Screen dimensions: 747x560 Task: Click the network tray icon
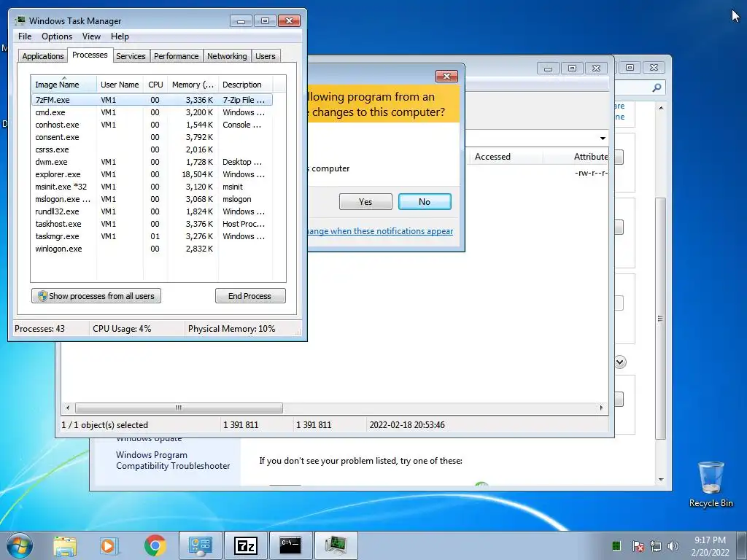pyautogui.click(x=656, y=545)
